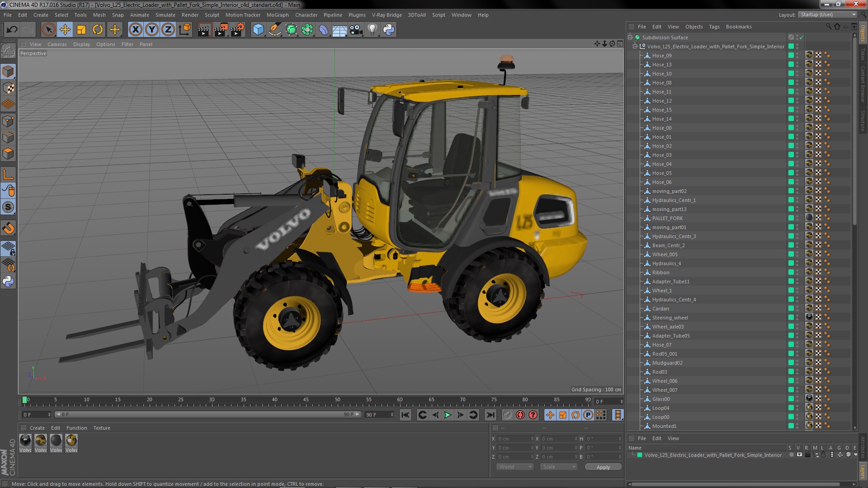Click the timeline preview range slider
This screenshot has height=488, width=868.
click(x=208, y=414)
